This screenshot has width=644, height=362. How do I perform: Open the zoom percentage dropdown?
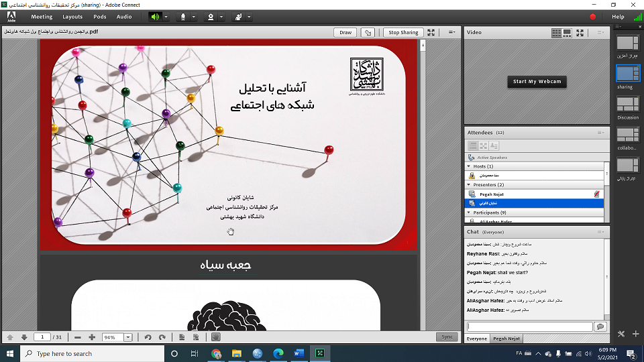[128, 337]
